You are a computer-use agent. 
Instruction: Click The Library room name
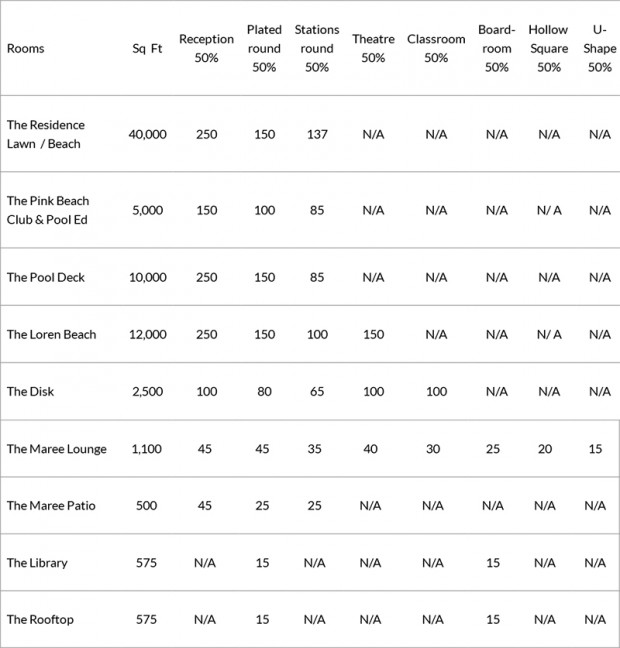click(x=37, y=563)
